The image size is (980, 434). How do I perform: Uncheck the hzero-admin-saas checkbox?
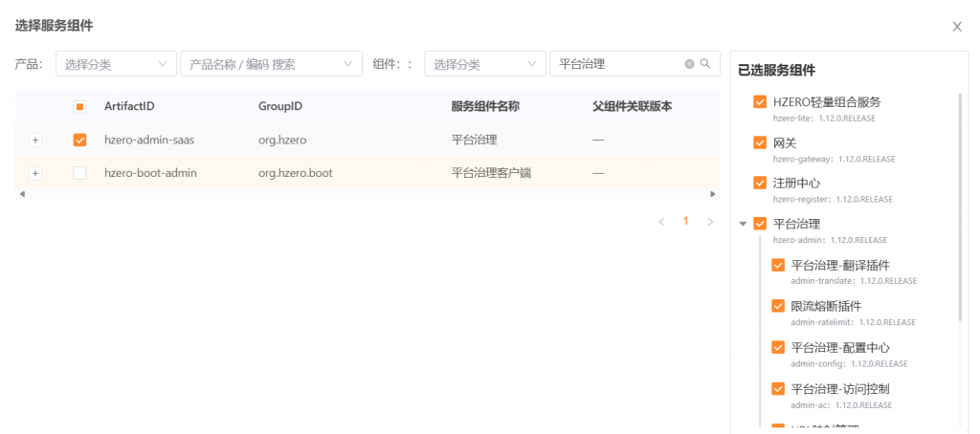pos(80,140)
